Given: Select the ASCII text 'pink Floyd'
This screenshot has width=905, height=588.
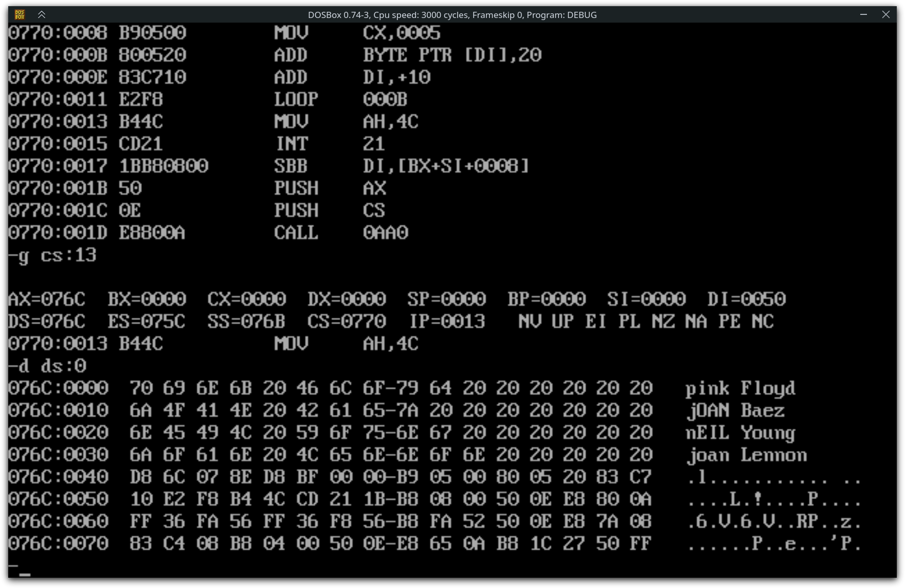Looking at the screenshot, I should pos(740,389).
